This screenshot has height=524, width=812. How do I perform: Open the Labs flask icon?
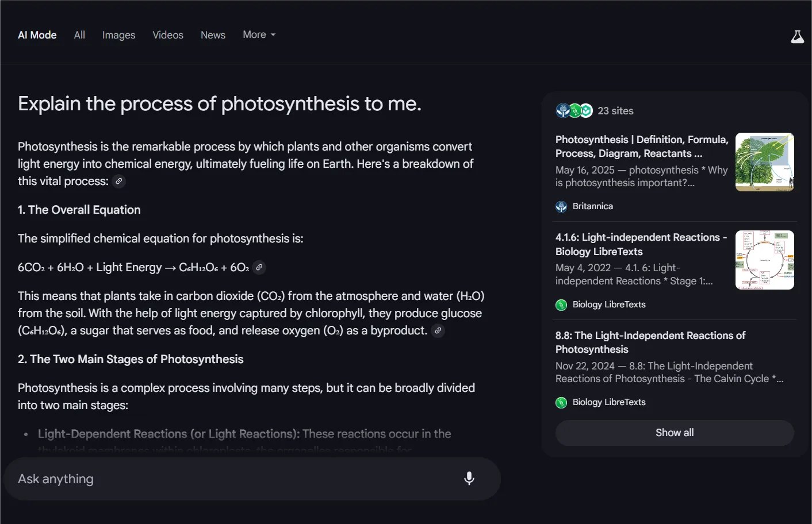pos(797,37)
